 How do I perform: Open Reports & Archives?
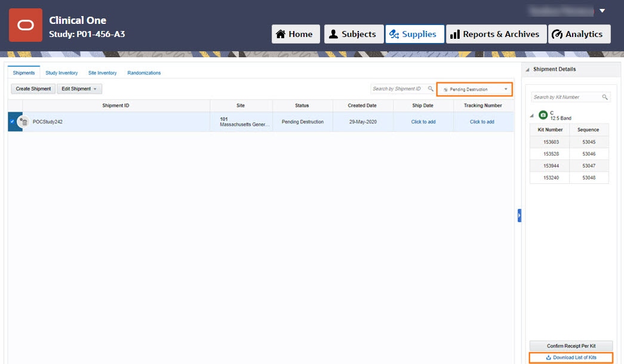tap(496, 34)
